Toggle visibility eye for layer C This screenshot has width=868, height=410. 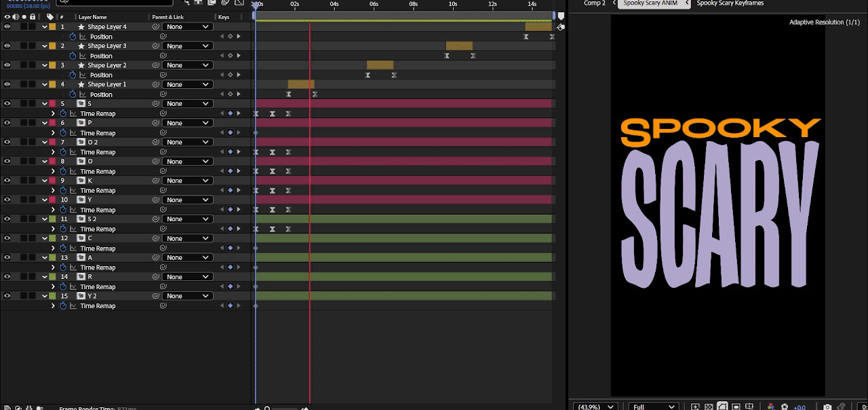(7, 238)
